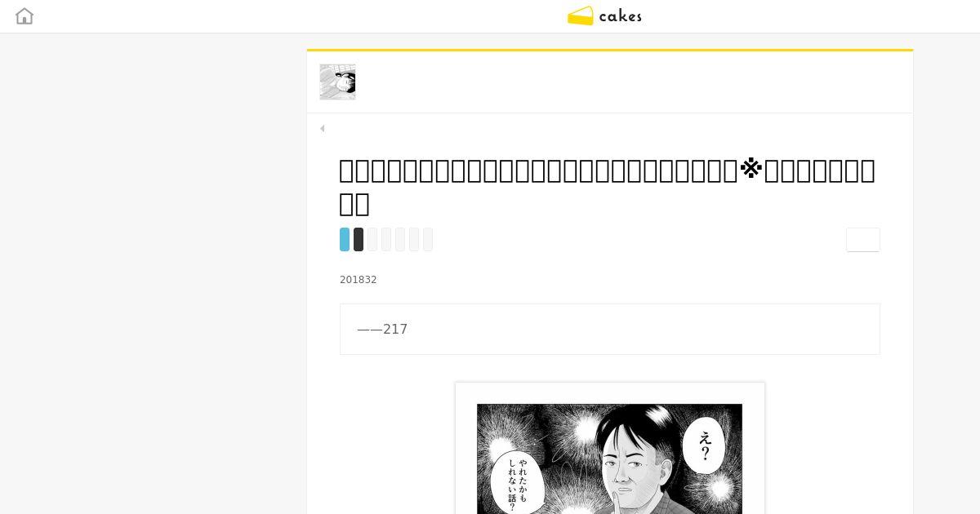The image size is (980, 514).
Task: Click the sixth pale share chip
Action: point(414,239)
